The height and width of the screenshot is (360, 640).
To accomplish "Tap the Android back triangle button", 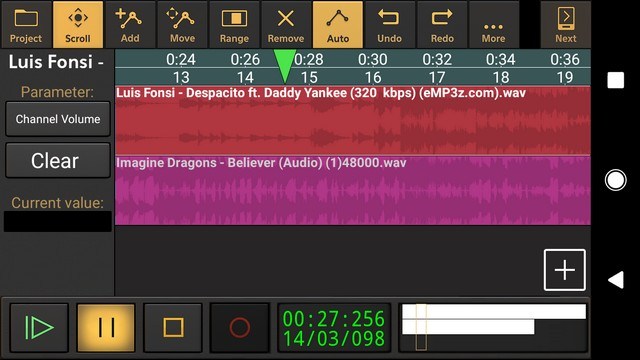I will pos(616,280).
